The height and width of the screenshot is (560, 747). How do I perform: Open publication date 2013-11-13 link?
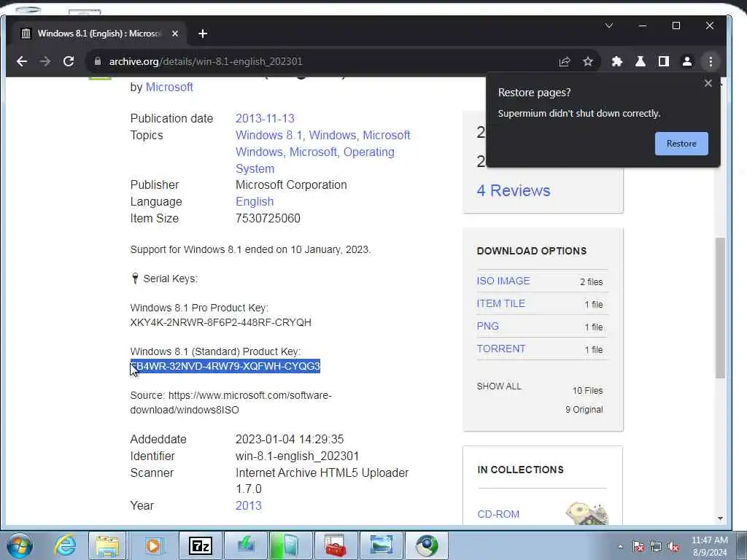tap(265, 119)
